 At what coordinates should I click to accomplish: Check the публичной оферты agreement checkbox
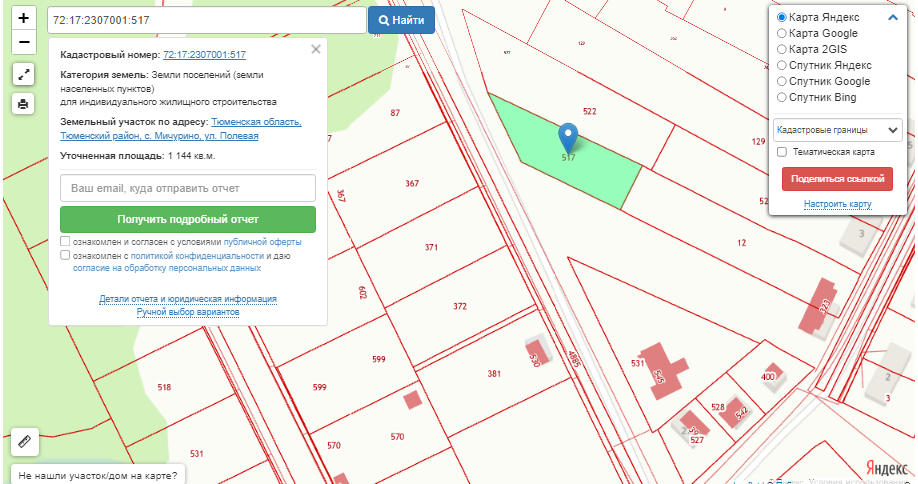[65, 241]
